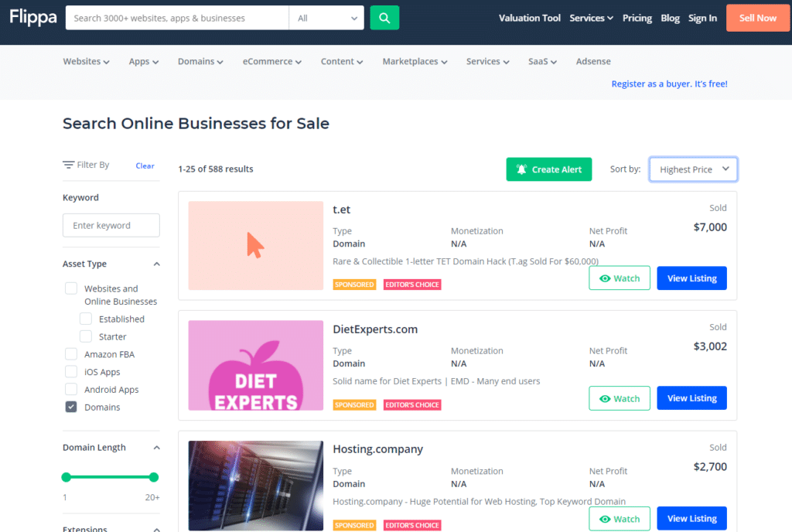
Task: Collapse the Domain Length section
Action: click(x=156, y=448)
